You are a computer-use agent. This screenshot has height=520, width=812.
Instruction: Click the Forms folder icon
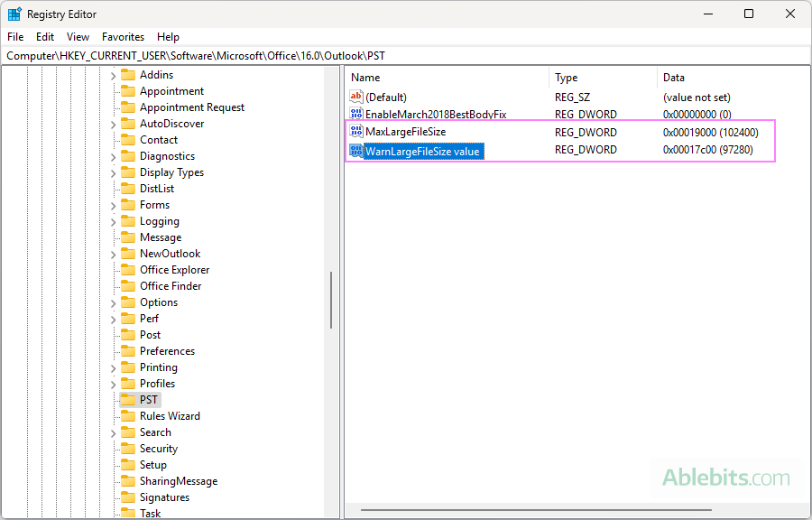click(x=128, y=205)
